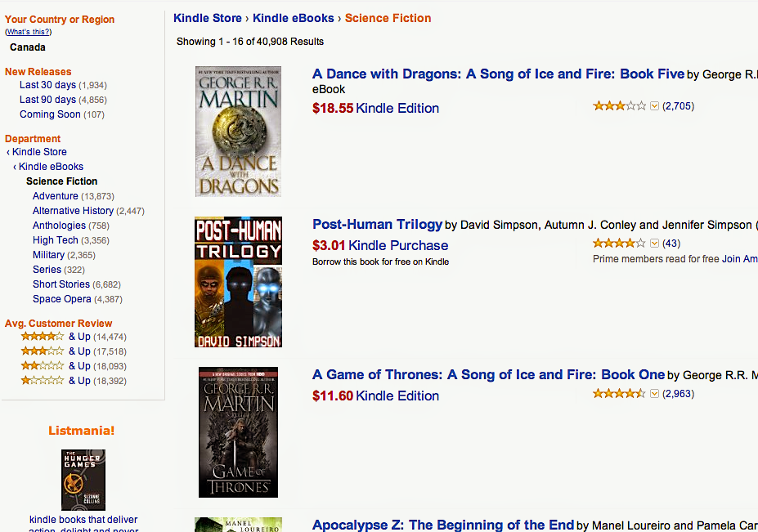The height and width of the screenshot is (532, 758).
Task: Open the A Game of Thrones cover thumbnail
Action: 238,432
